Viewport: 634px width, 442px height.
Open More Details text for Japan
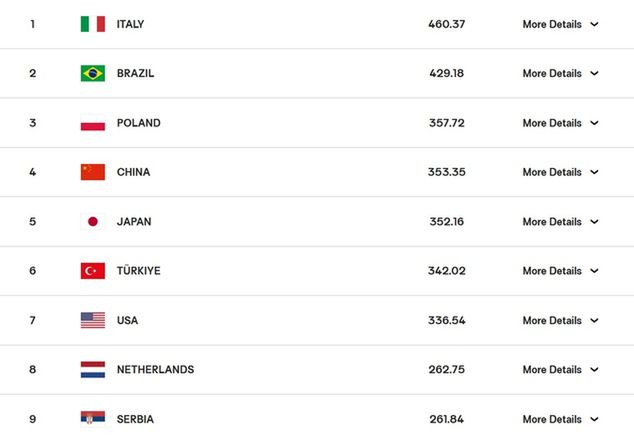point(552,222)
